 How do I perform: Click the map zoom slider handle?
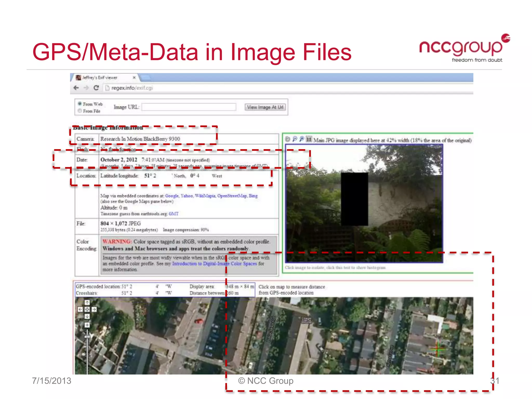pos(87,337)
